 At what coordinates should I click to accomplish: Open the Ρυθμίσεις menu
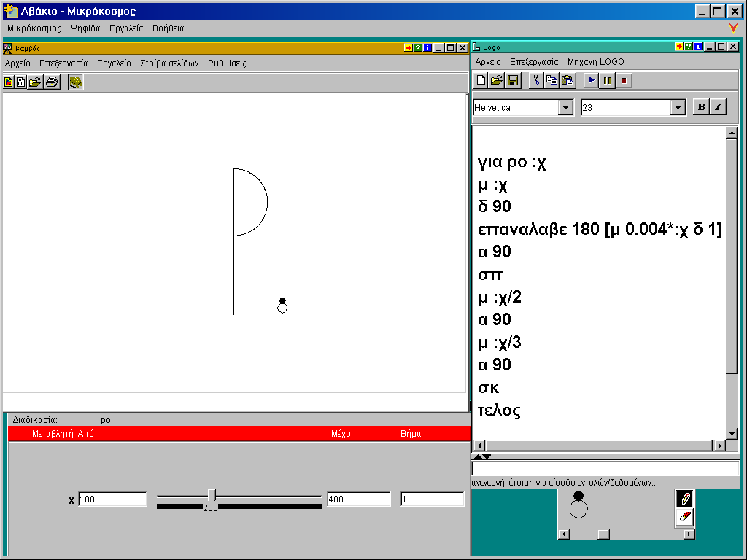coord(227,63)
